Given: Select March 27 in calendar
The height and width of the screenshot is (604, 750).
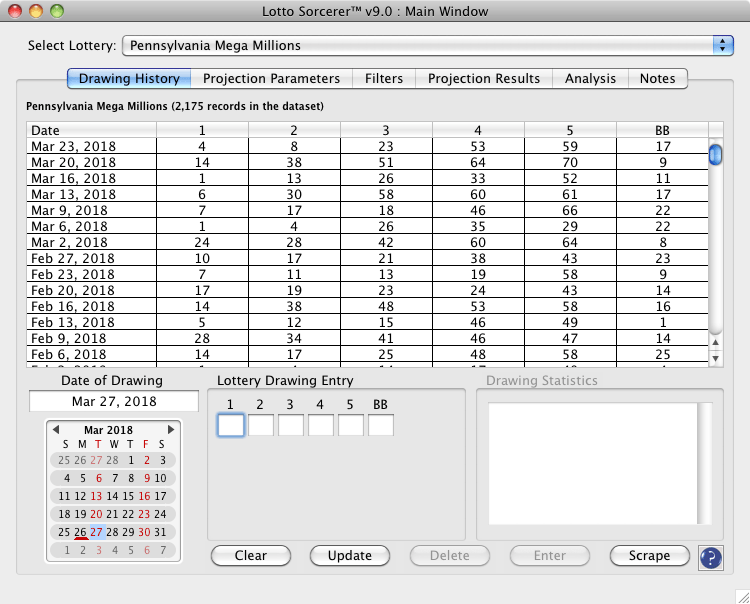Looking at the screenshot, I should 97,532.
